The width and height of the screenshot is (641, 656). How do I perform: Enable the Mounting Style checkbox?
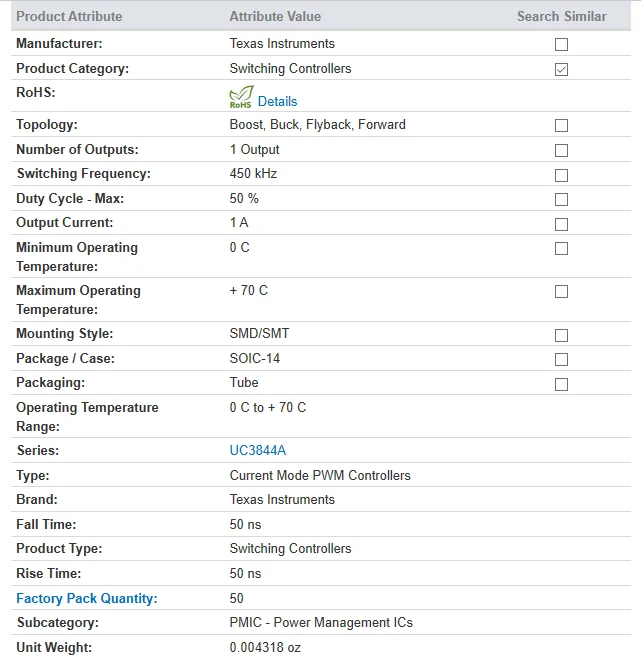click(561, 335)
